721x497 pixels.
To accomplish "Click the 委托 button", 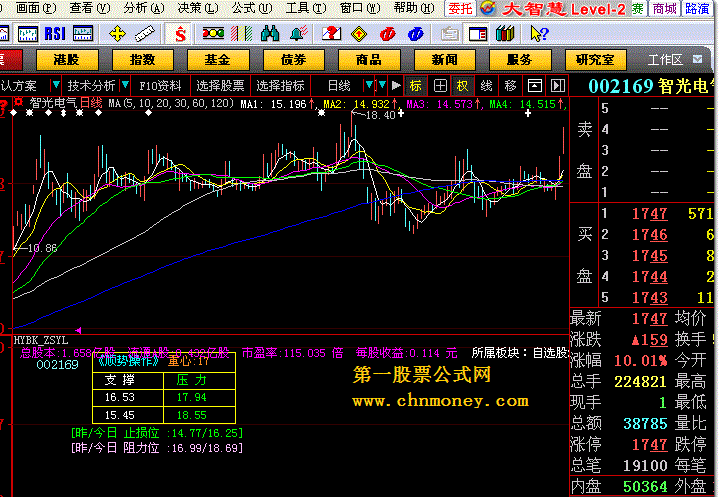I will click(x=460, y=8).
